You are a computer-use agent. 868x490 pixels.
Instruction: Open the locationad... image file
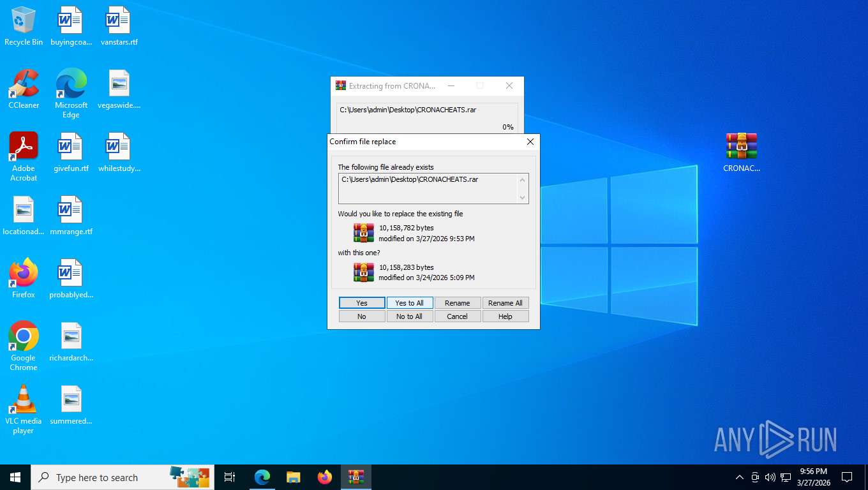point(24,216)
